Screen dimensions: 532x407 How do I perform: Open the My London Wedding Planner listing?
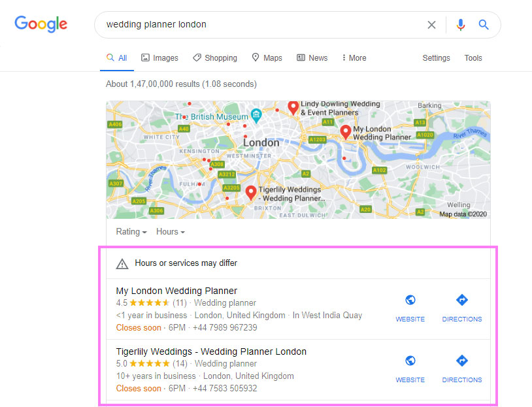177,290
